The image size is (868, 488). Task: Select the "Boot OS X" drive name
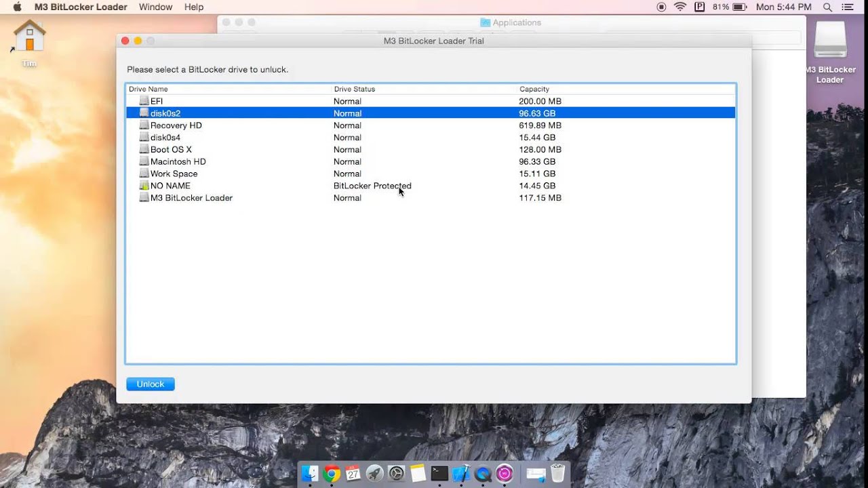pyautogui.click(x=171, y=150)
